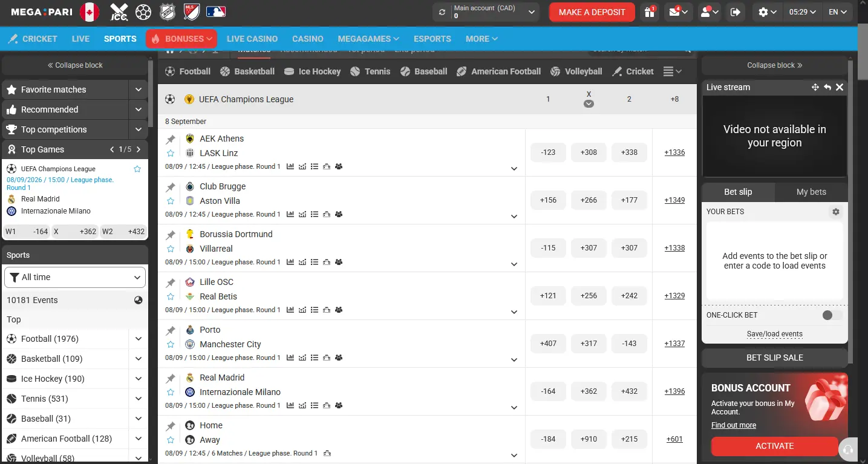Favorite the Borussia Dortmund vs Villarreal match
868x464 pixels.
(x=171, y=249)
